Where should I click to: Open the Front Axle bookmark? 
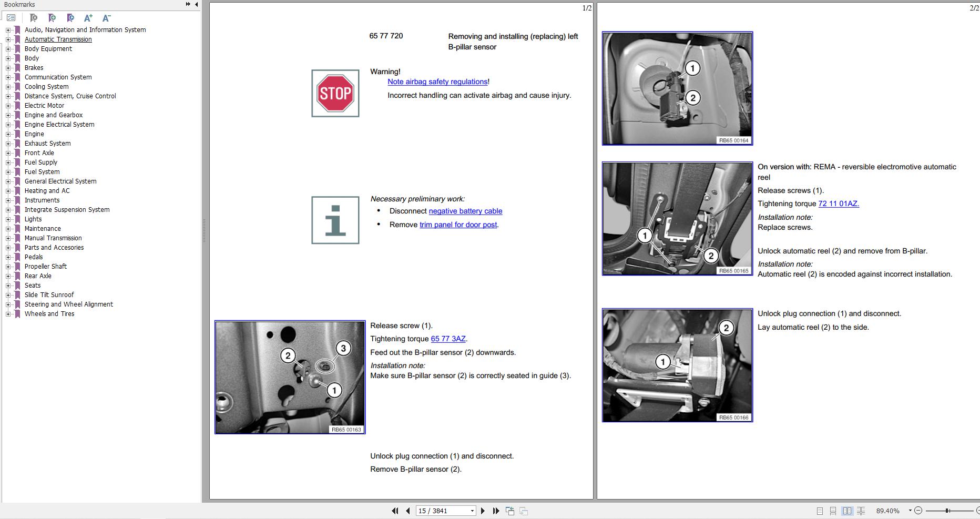(x=39, y=153)
